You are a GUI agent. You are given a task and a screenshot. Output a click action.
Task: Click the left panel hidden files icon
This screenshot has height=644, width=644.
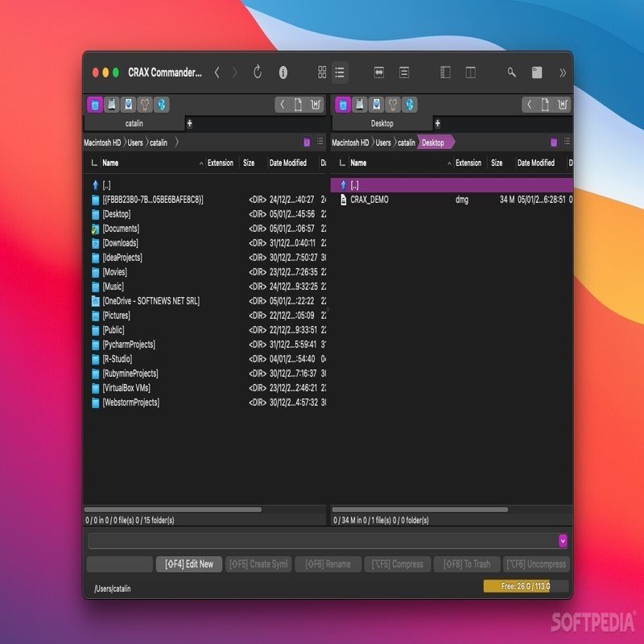pyautogui.click(x=316, y=105)
